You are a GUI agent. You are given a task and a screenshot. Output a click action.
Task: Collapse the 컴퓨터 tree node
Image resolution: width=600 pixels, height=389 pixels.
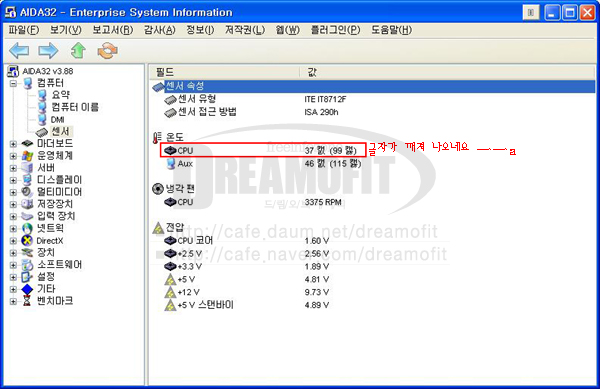(x=13, y=83)
